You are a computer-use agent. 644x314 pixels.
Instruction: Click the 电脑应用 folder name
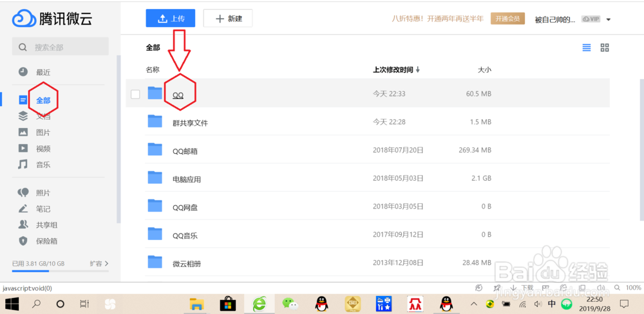click(187, 180)
